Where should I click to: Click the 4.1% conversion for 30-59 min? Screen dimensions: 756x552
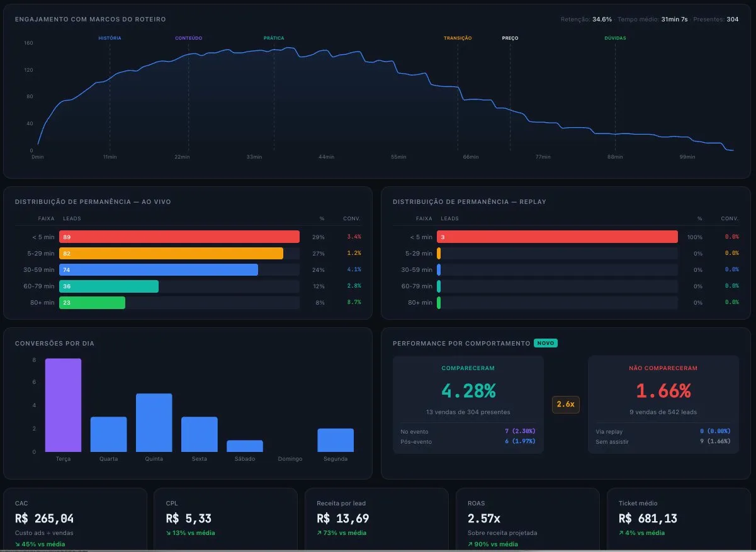354,269
